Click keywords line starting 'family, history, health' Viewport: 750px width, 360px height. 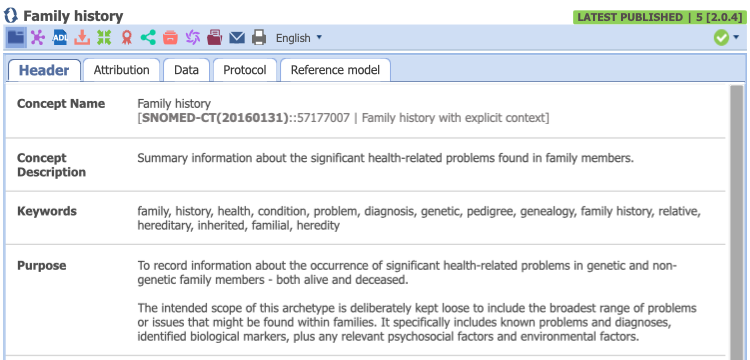tap(419, 211)
